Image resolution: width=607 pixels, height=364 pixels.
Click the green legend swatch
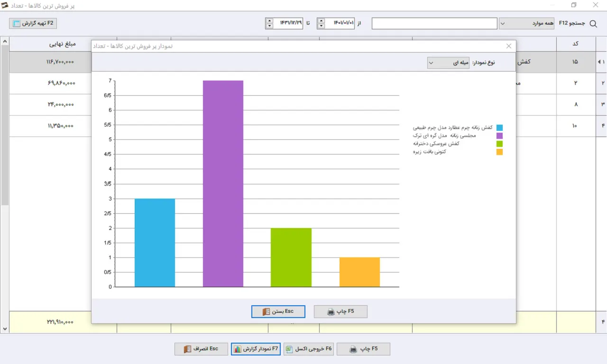click(x=499, y=144)
